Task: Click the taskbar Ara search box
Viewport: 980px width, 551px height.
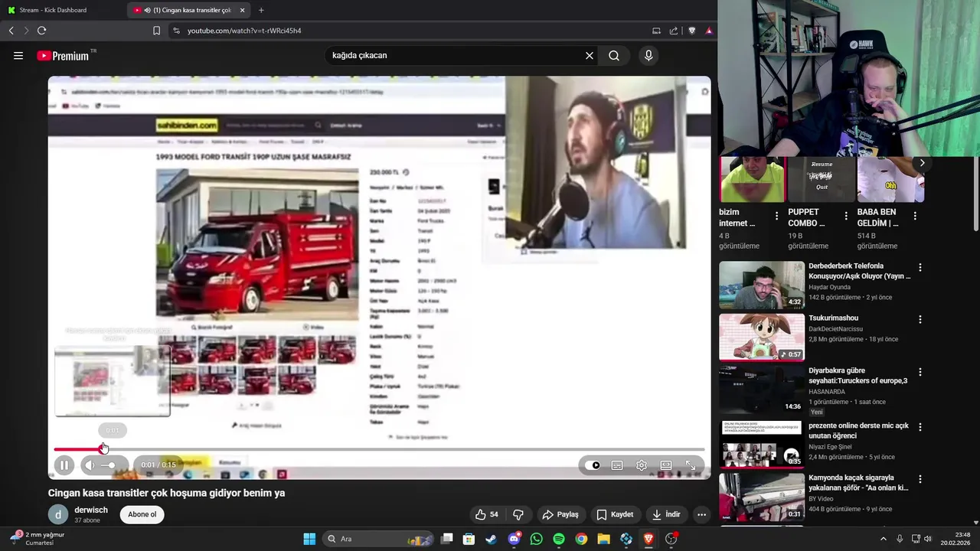Action: 379,539
